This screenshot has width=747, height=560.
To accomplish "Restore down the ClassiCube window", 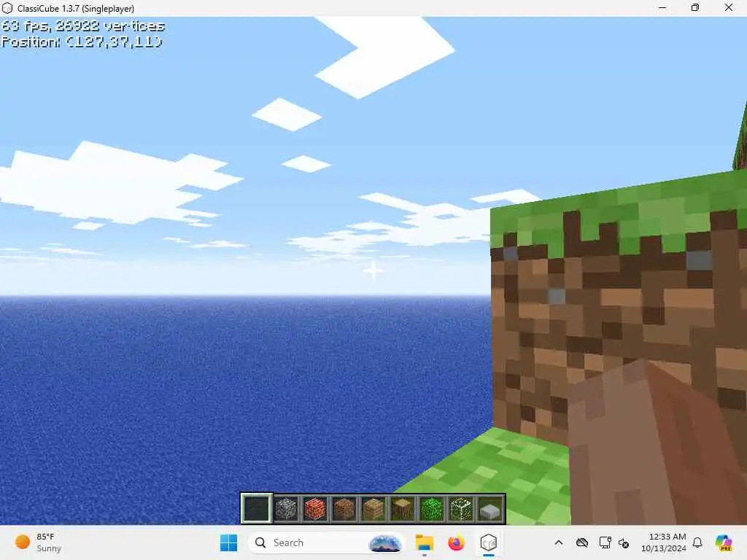I will pos(695,7).
